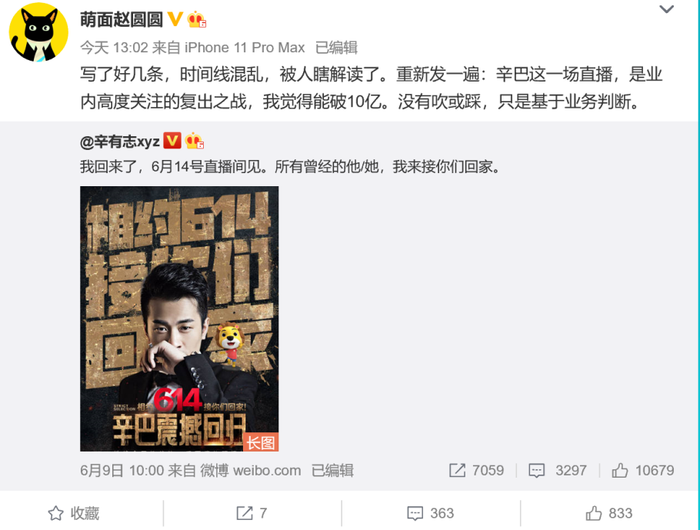Viewport: 700px width, 530px height.
Task: Add post to favorites with 收藏
Action: 74,513
